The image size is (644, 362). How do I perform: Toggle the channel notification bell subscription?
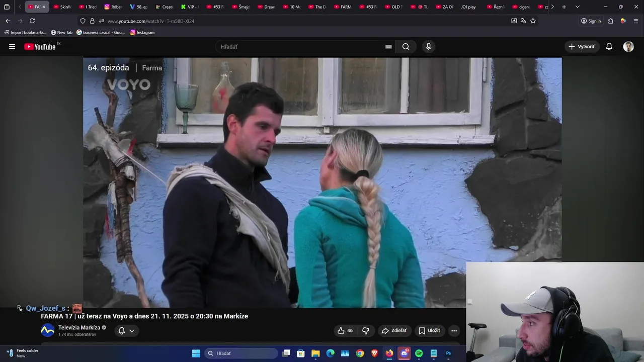pyautogui.click(x=122, y=331)
